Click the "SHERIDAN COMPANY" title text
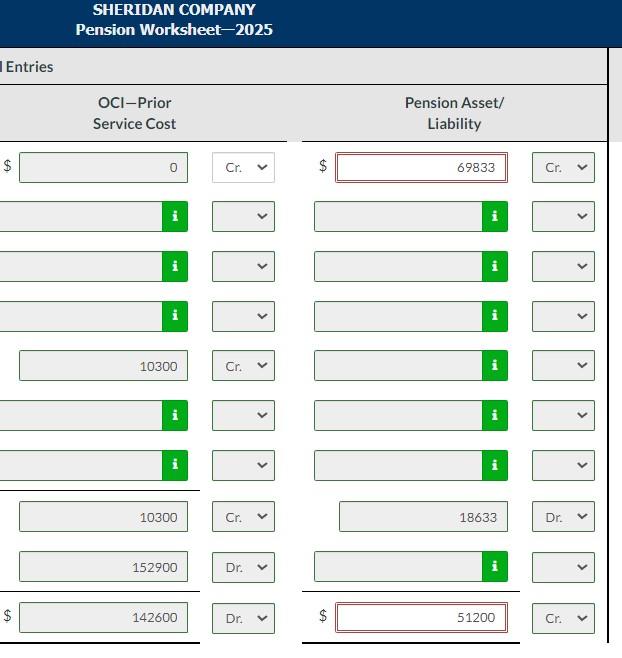 pyautogui.click(x=174, y=10)
